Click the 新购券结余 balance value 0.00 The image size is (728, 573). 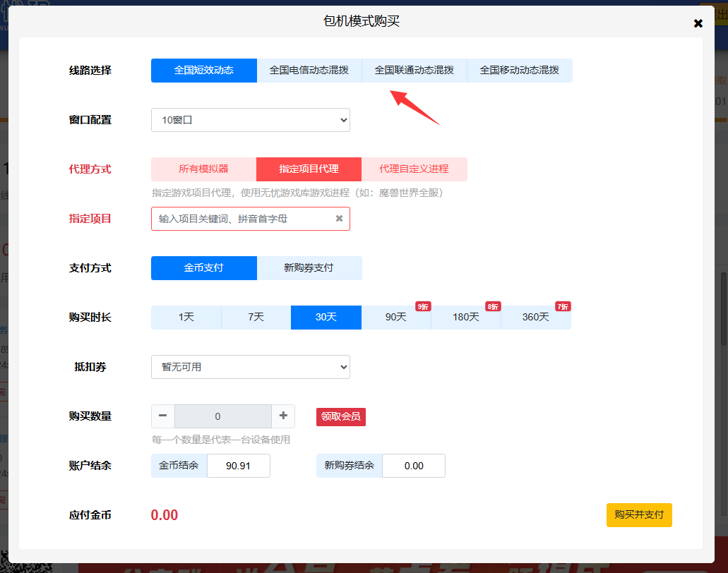point(414,466)
